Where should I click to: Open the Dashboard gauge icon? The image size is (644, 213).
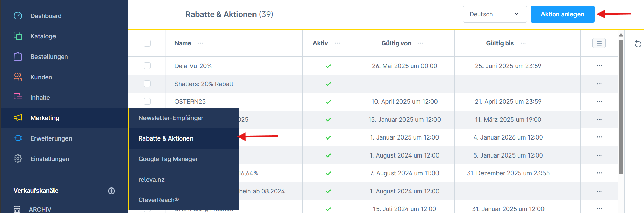pos(18,16)
